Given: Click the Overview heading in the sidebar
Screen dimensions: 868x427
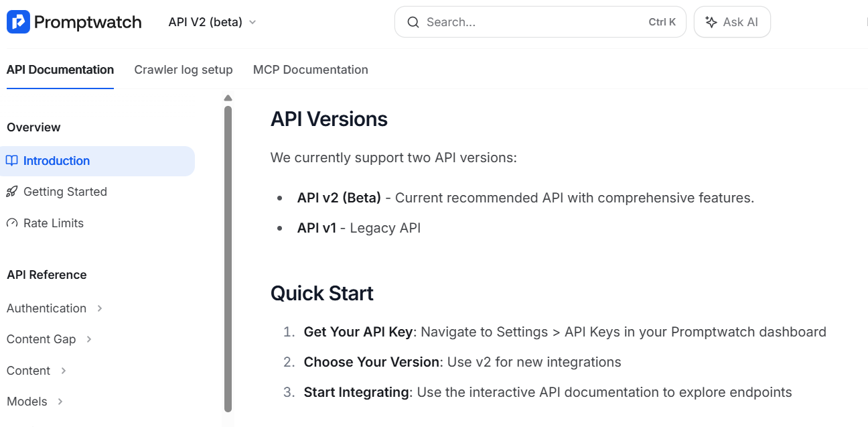Looking at the screenshot, I should tap(33, 127).
